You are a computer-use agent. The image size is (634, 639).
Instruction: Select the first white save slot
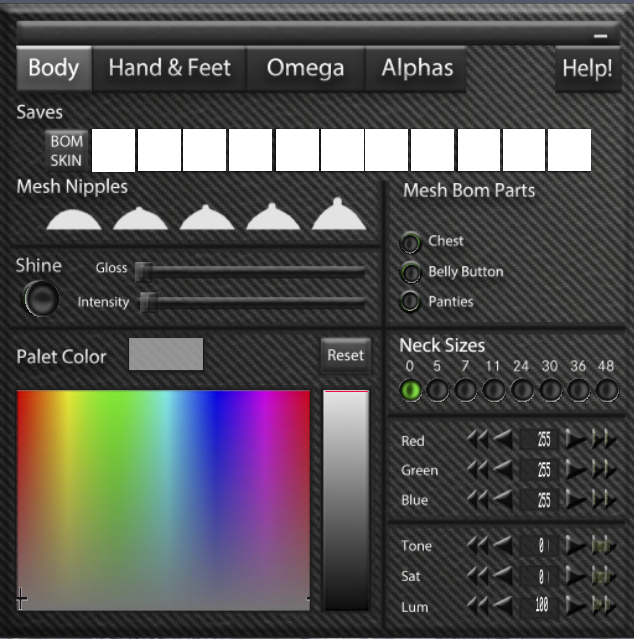(113, 150)
